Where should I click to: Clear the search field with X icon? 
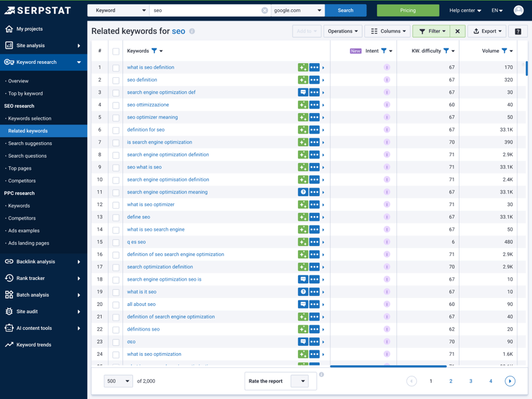pos(265,11)
